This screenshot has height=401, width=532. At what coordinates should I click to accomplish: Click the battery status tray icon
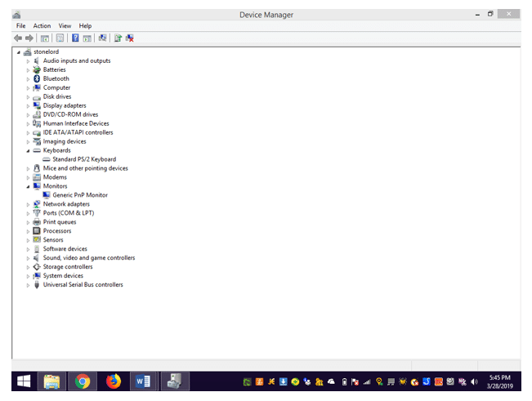344,382
